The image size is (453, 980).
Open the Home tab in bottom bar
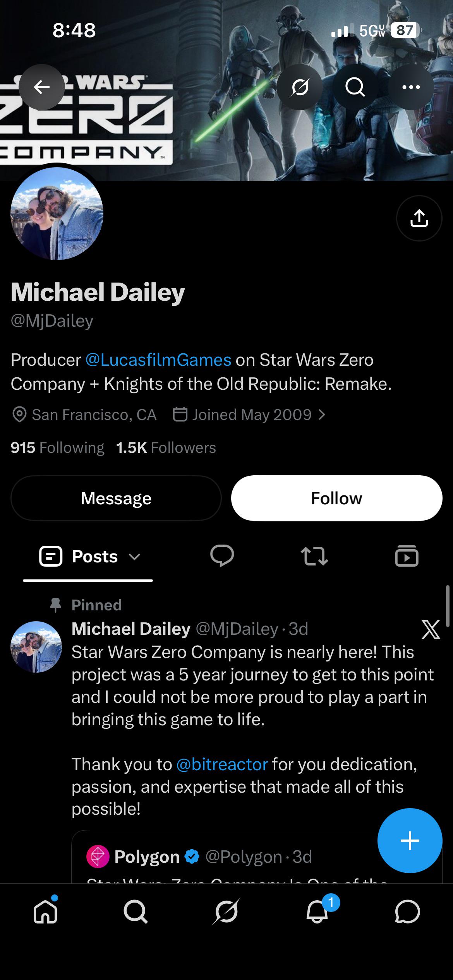point(46,911)
